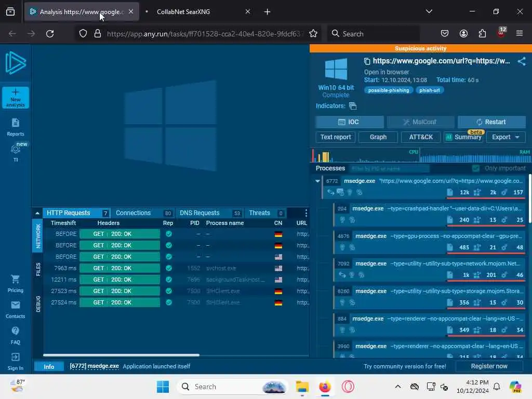Select the 204 msedge.exe crashpad-handler process
This screenshot has width=532, height=399.
tap(430, 214)
